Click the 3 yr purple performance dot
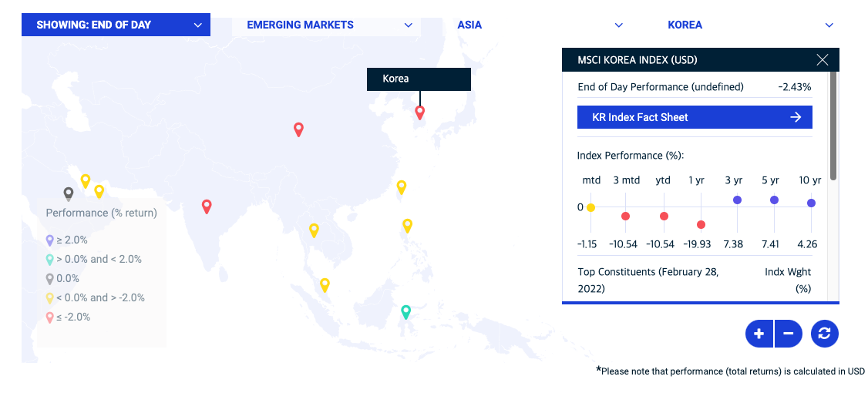The width and height of the screenshot is (868, 393). [738, 200]
